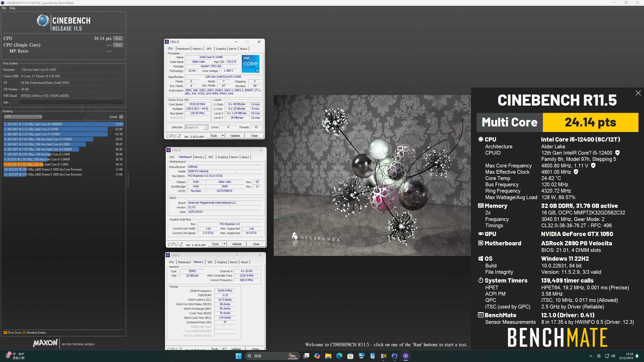Open Graphics tab in the CPU-Z Memory window
644x362 pixels.
point(222,262)
